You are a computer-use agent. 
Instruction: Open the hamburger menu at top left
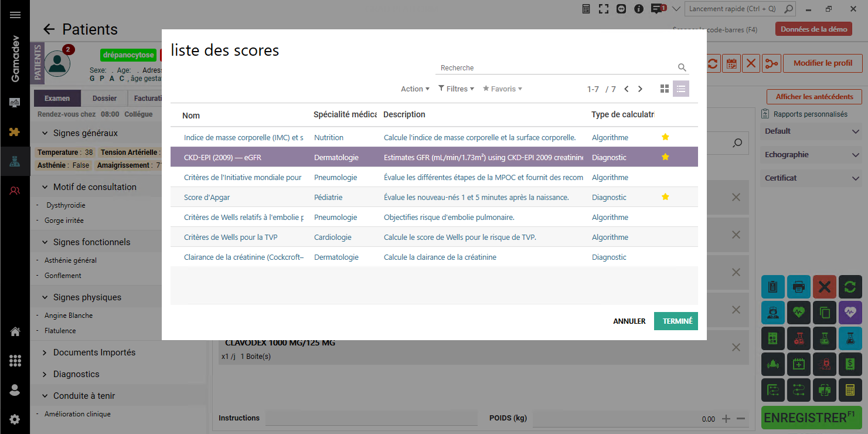click(15, 15)
